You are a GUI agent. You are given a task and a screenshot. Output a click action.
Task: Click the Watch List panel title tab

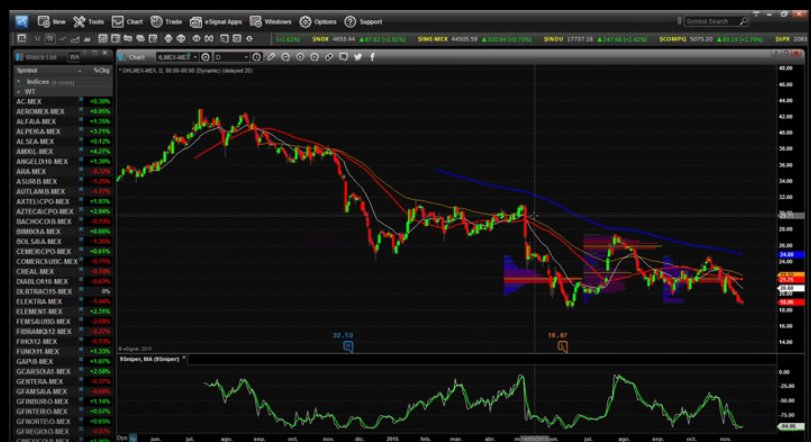point(40,57)
